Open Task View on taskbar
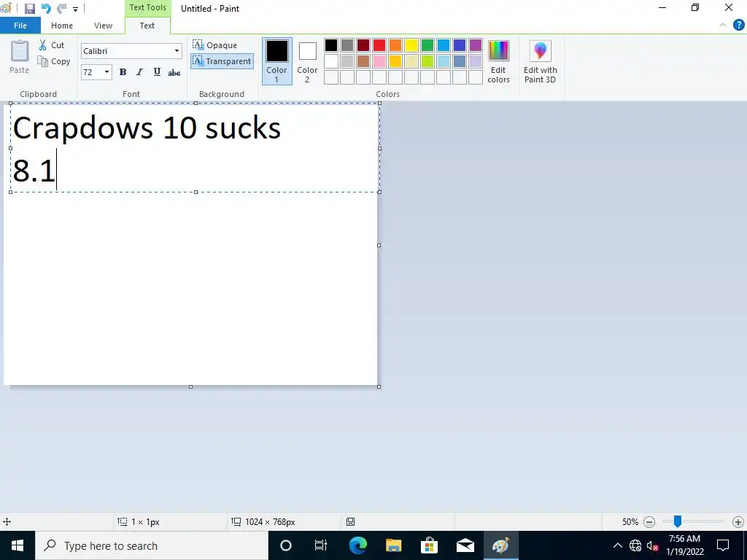 (x=321, y=545)
